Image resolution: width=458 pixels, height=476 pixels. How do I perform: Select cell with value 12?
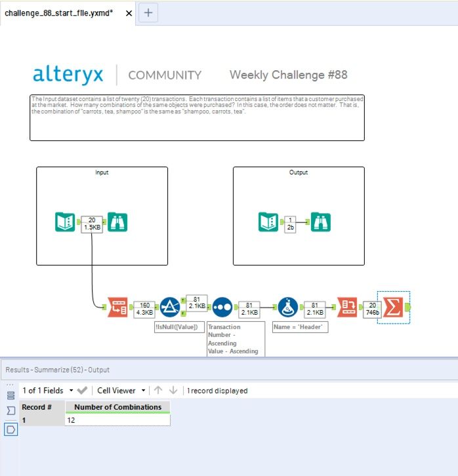118,420
